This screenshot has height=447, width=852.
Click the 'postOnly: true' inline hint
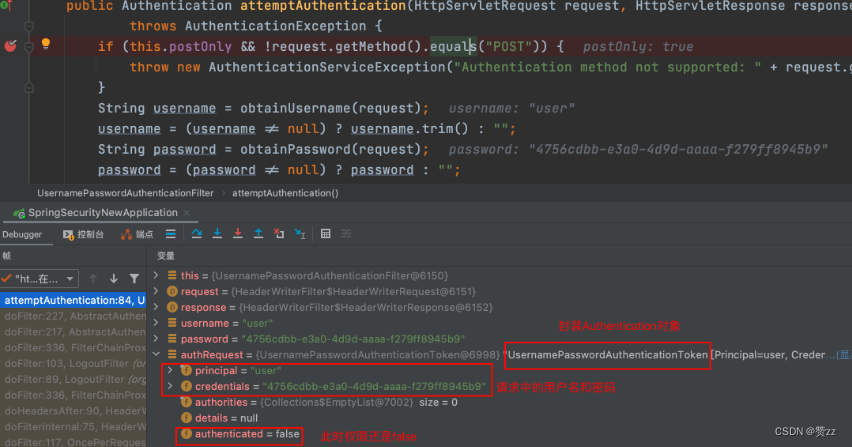coord(638,47)
